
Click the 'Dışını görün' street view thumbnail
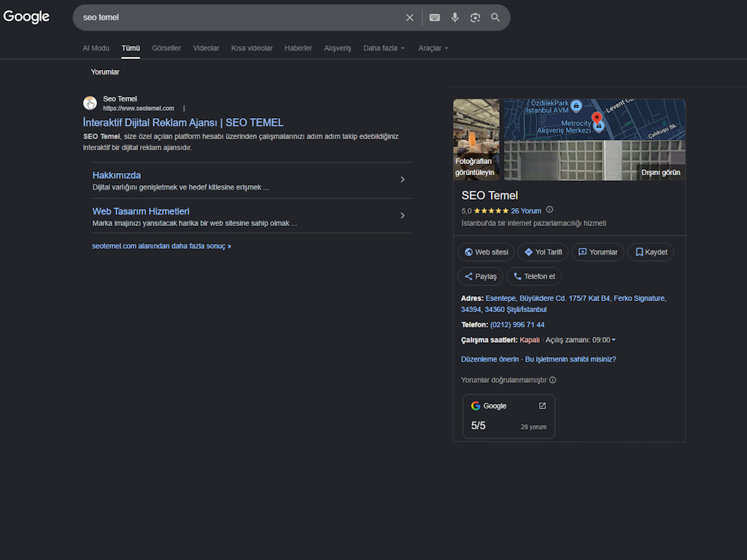pos(595,160)
